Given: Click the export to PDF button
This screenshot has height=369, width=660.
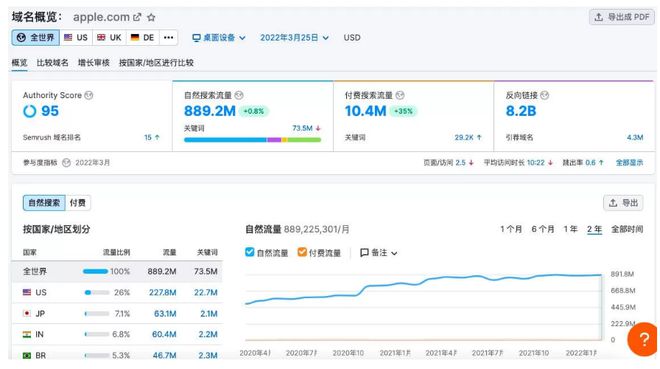Looking at the screenshot, I should coord(622,17).
